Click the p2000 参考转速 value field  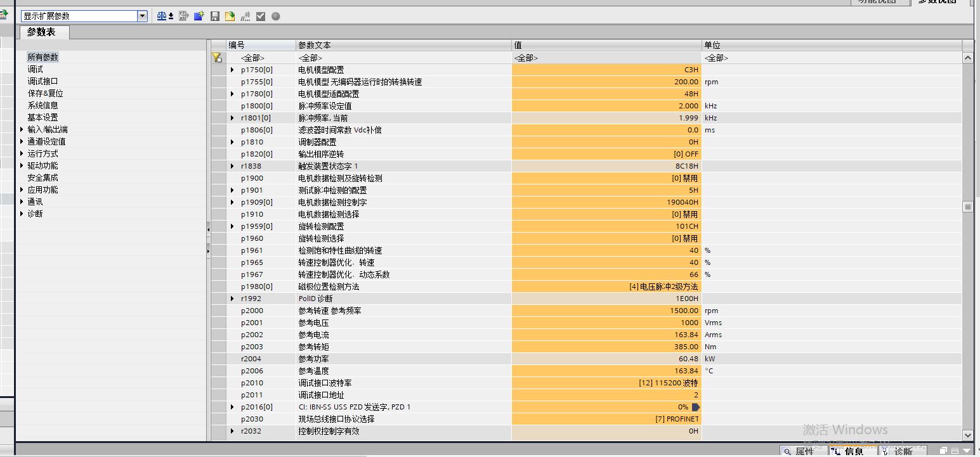pyautogui.click(x=606, y=311)
